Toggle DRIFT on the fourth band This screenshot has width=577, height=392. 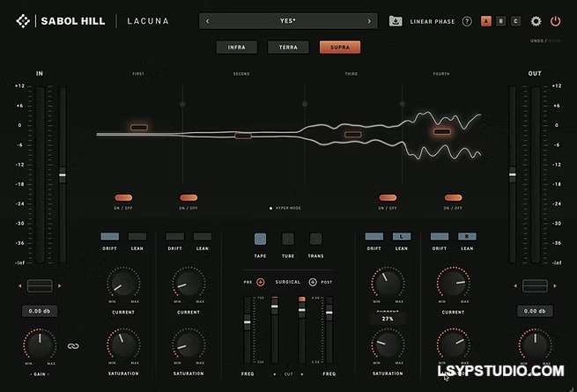click(440, 236)
